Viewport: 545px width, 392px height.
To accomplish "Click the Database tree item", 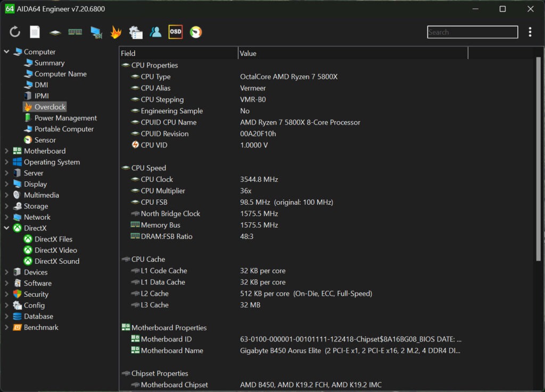I will (x=33, y=316).
